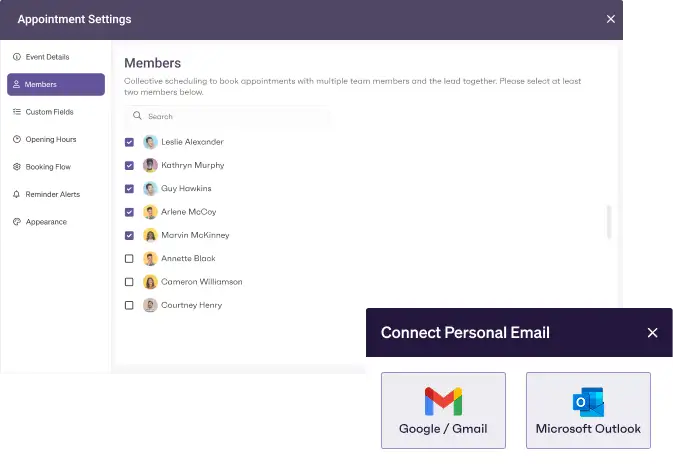Check the Annette Black checkbox
Image resolution: width=673 pixels, height=465 pixels.
[x=129, y=258]
